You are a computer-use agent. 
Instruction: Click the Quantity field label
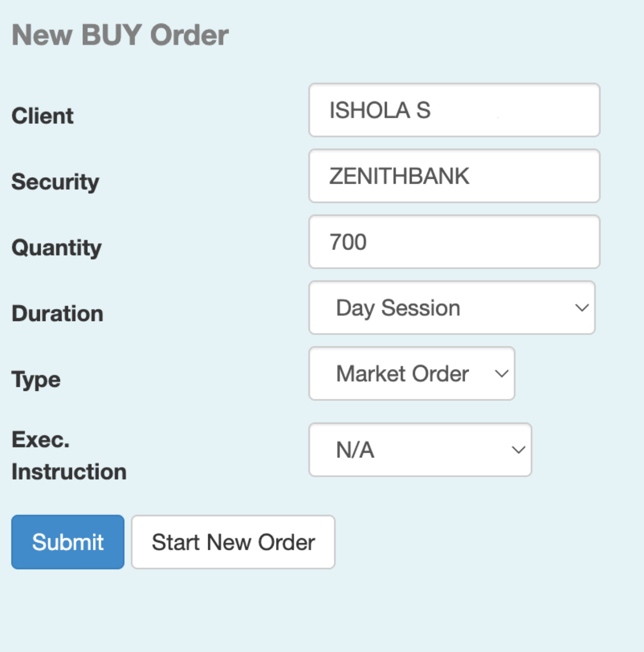pyautogui.click(x=56, y=248)
